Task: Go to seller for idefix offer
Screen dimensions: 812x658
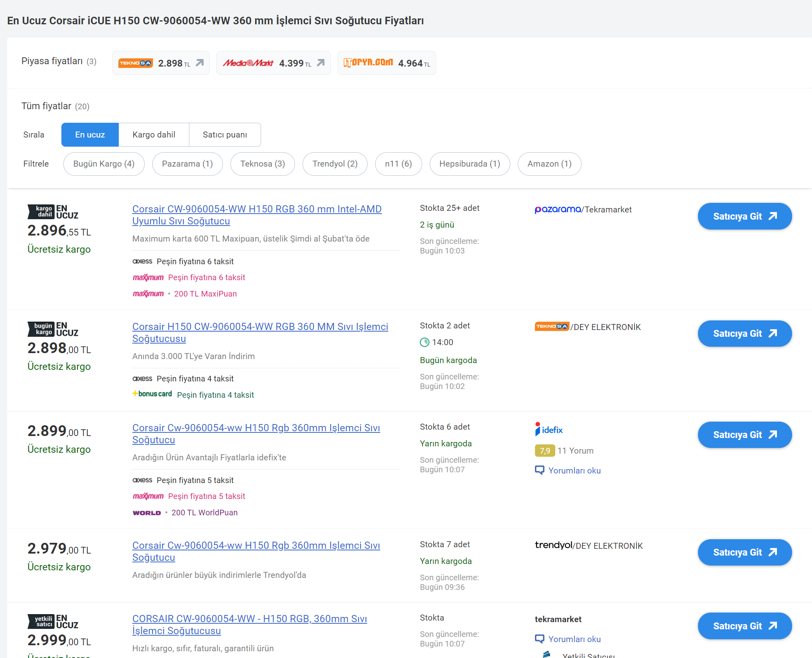Action: click(745, 434)
